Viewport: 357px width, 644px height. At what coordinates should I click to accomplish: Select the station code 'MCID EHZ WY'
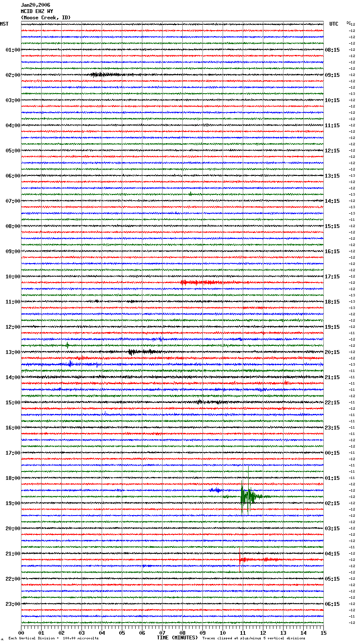(37, 11)
